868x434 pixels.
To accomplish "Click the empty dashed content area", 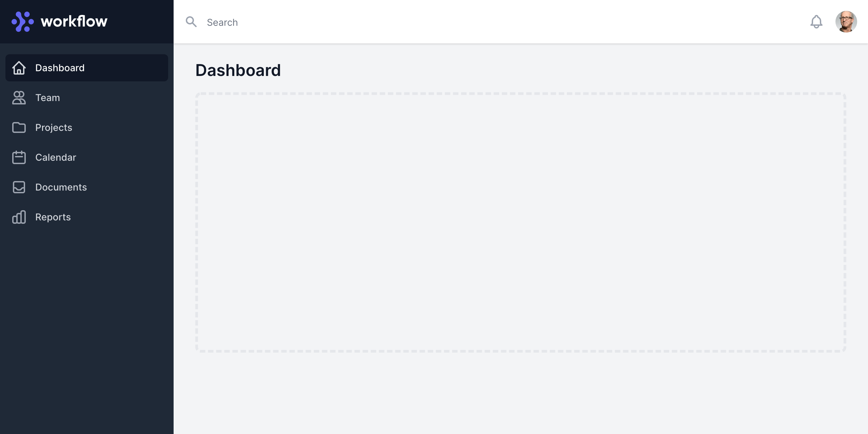I will coord(521,222).
